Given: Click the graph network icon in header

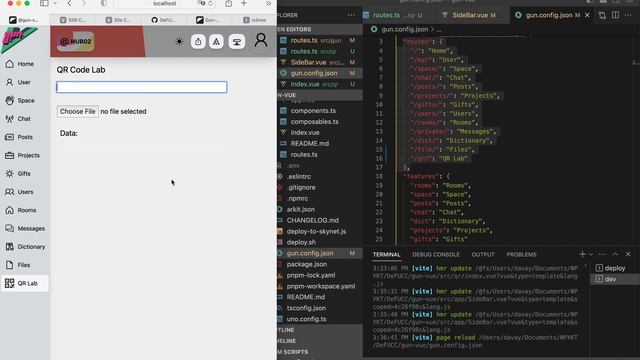Looking at the screenshot, I should 216,41.
